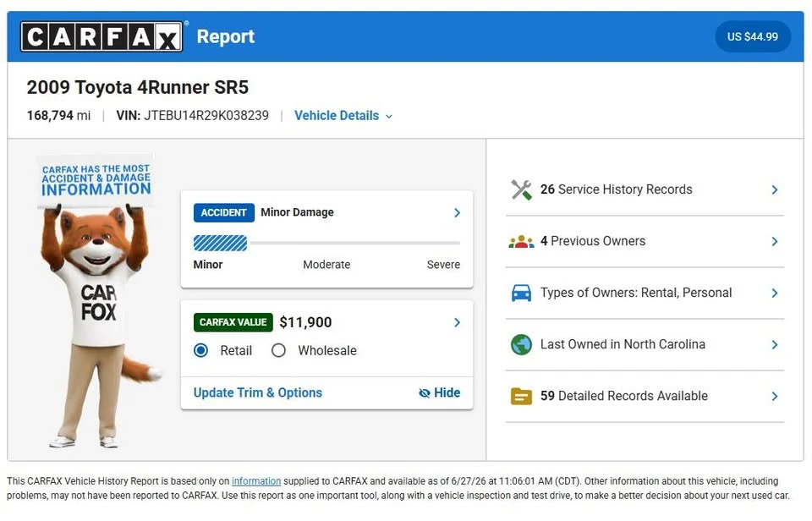
Task: Select the Wholesale radio button
Action: tap(278, 351)
